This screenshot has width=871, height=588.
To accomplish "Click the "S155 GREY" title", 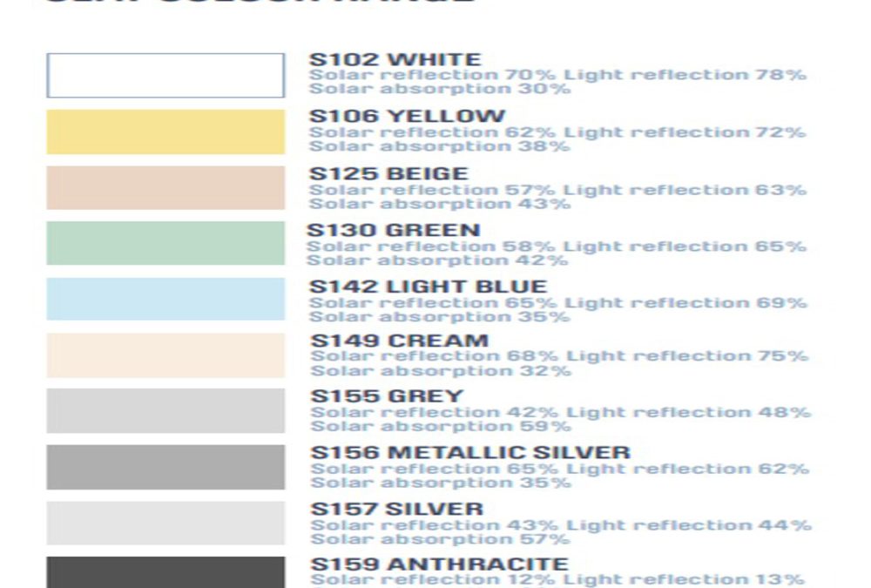I will tap(387, 396).
